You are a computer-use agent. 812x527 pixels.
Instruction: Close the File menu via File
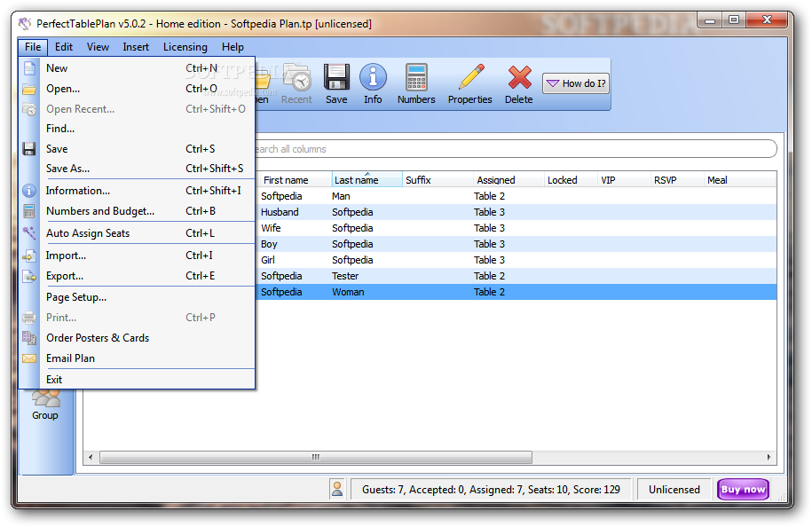33,47
